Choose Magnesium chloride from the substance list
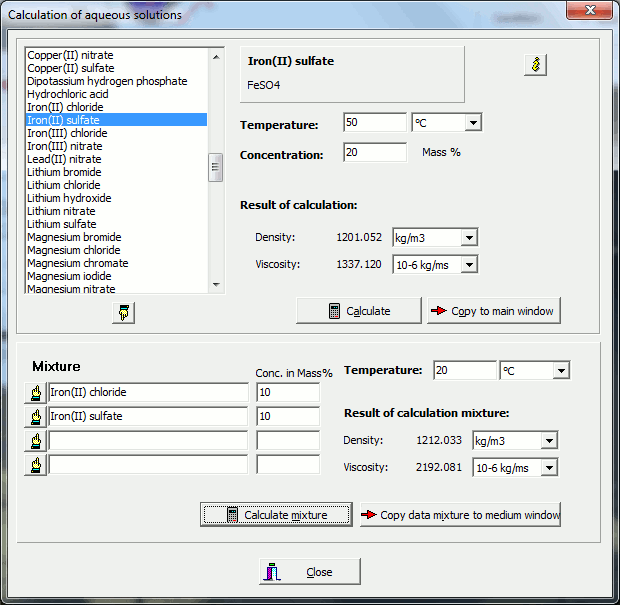 click(x=73, y=250)
